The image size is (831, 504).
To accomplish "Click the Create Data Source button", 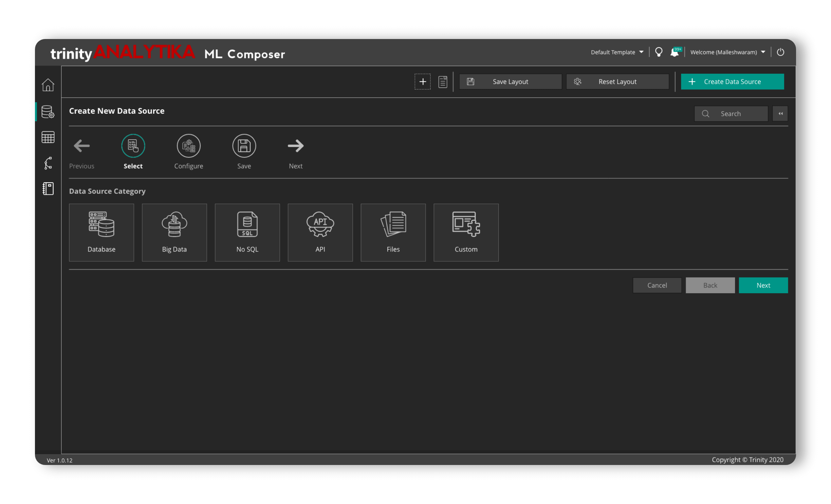I will [x=731, y=81].
